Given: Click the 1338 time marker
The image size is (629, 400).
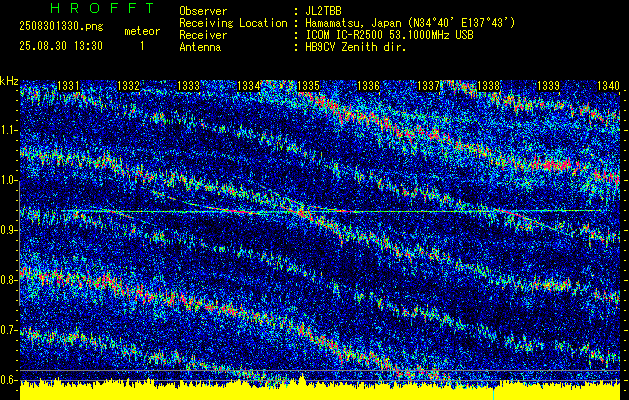Looking at the screenshot, I should (x=488, y=85).
